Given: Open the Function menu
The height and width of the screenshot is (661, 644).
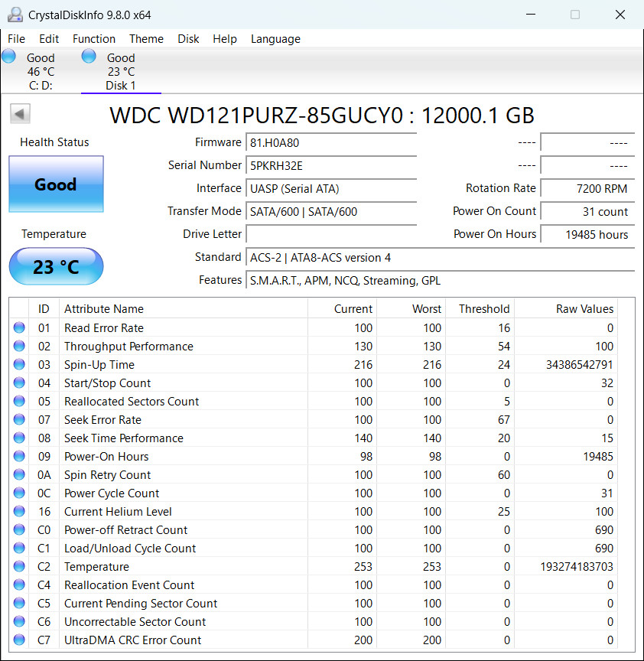Looking at the screenshot, I should tap(94, 39).
